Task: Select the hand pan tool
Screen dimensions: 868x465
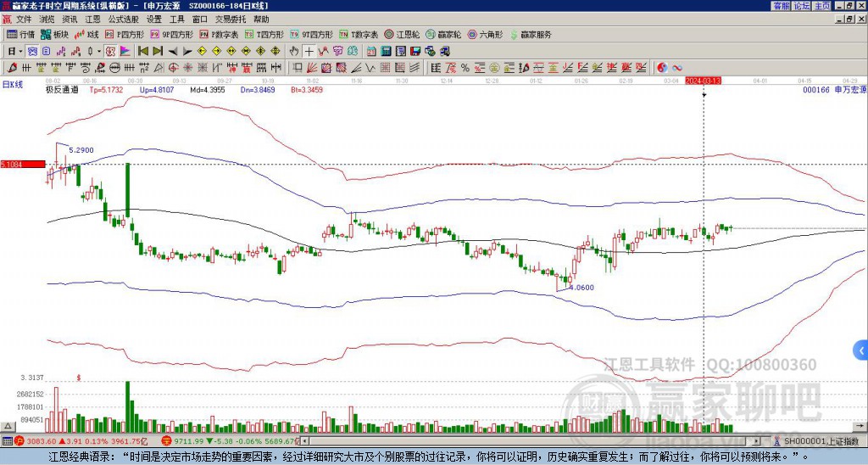Action: click(x=294, y=52)
